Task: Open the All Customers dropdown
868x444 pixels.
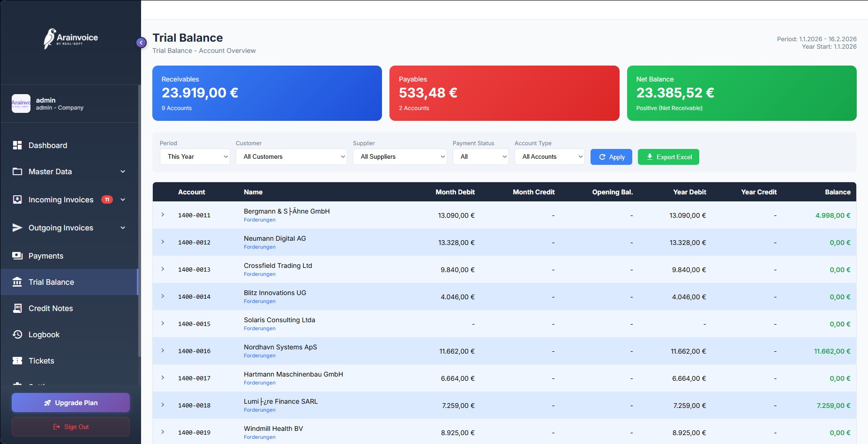Action: tap(291, 156)
